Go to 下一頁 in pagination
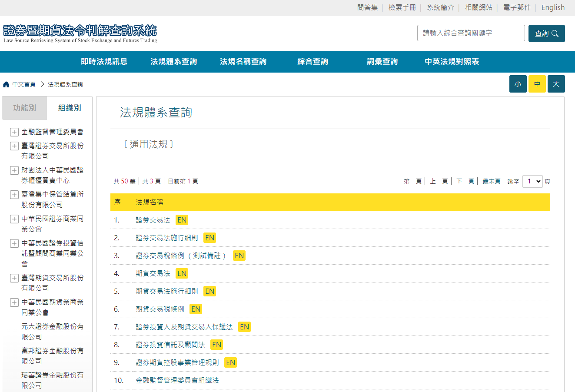Screen dimensions: 575x392 [x=465, y=181]
